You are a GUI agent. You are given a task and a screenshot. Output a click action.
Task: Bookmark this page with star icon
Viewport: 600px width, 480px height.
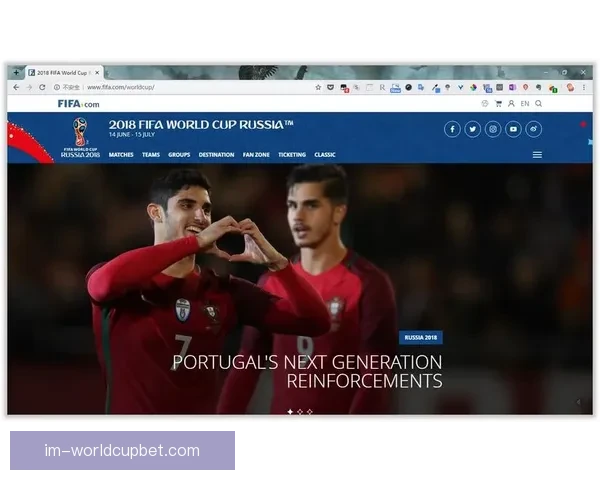coord(318,87)
